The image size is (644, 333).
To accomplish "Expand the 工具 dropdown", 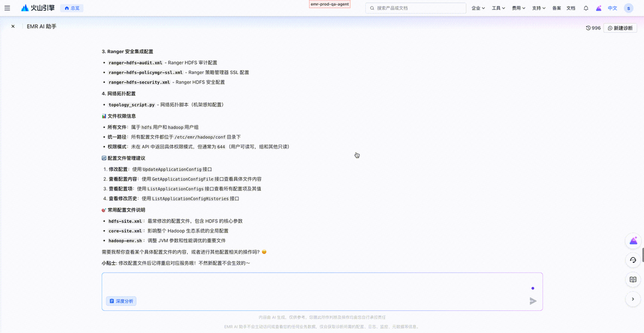I will point(499,8).
